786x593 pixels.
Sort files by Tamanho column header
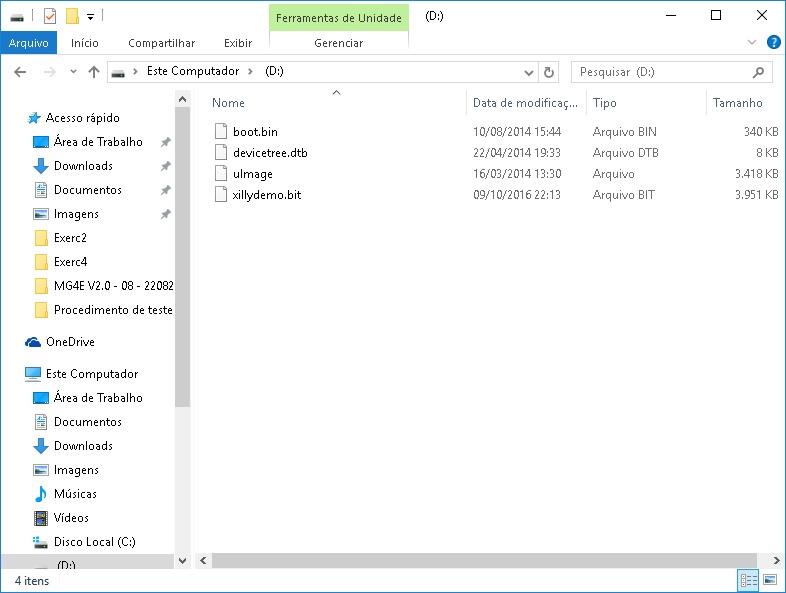click(x=737, y=103)
